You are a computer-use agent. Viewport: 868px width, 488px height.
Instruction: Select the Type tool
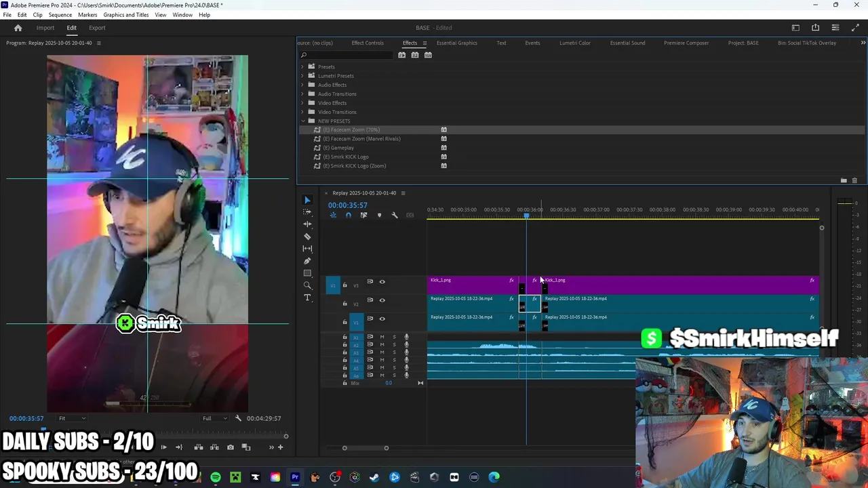307,298
